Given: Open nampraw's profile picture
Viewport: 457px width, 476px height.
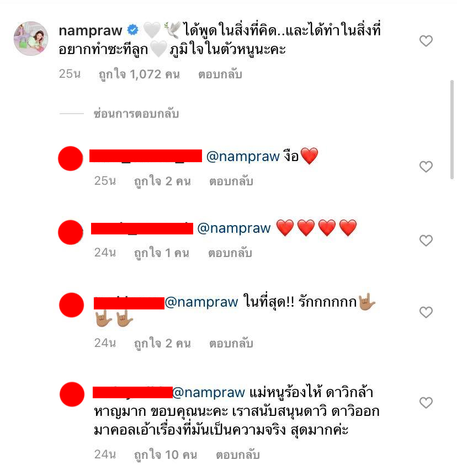Looking at the screenshot, I should click(31, 39).
